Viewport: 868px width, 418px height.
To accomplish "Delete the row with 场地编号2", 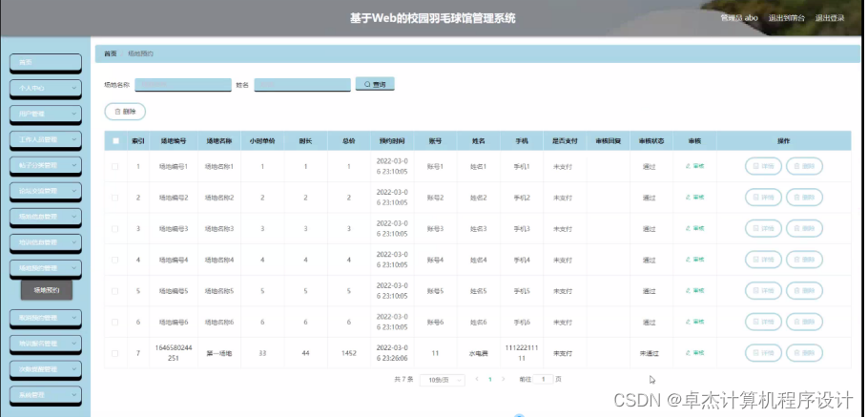I will click(x=804, y=198).
